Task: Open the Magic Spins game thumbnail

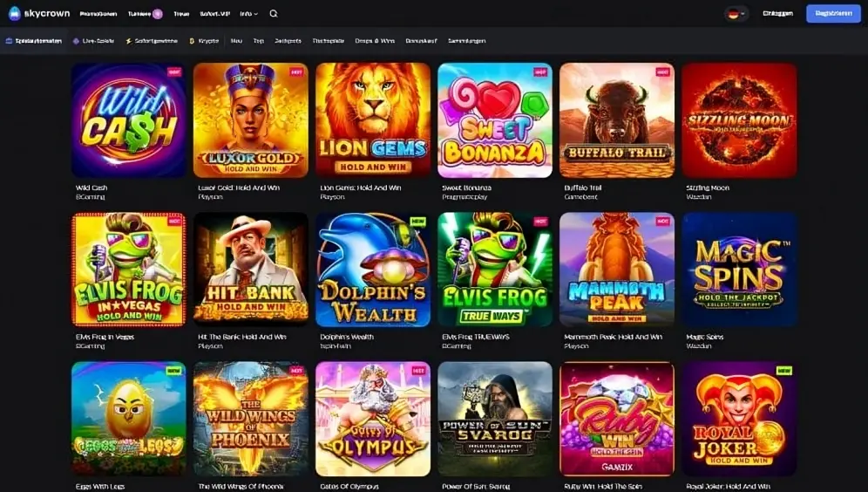Action: tap(739, 270)
